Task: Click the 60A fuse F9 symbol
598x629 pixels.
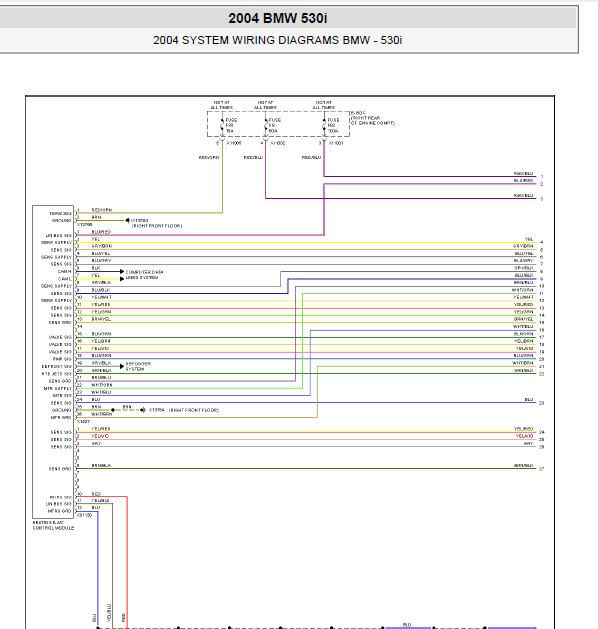Action: tap(265, 125)
